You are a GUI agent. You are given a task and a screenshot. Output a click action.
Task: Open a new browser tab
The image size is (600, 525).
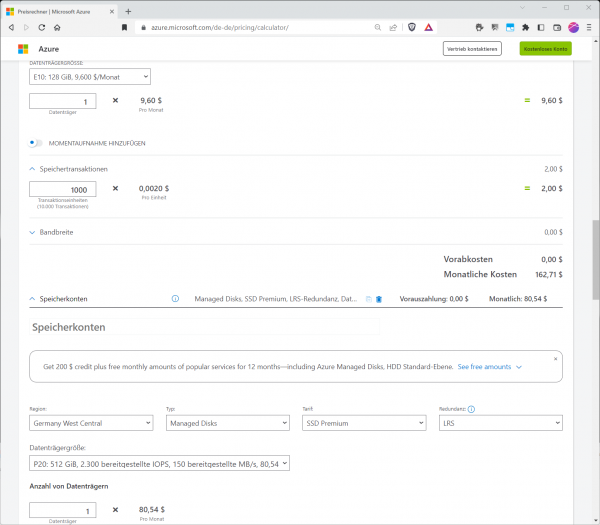(128, 11)
